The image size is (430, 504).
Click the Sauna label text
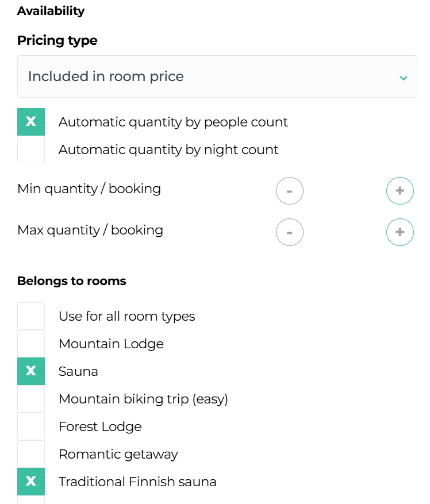tap(78, 371)
